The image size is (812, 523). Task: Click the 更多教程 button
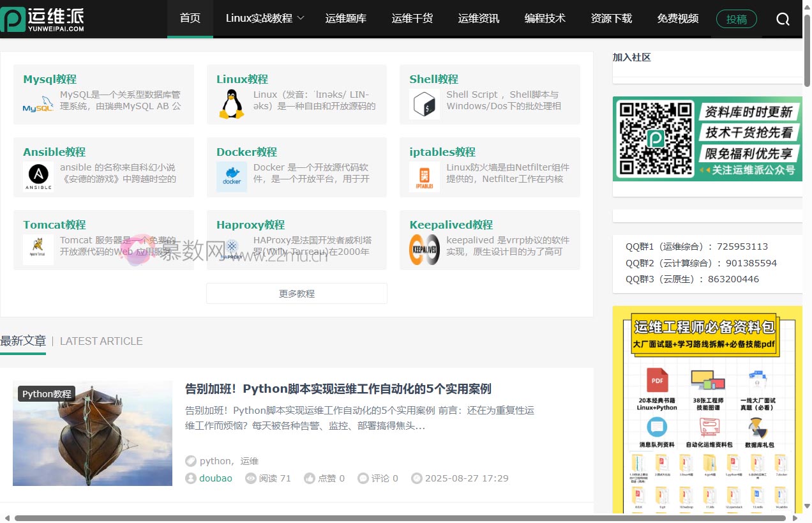(296, 294)
